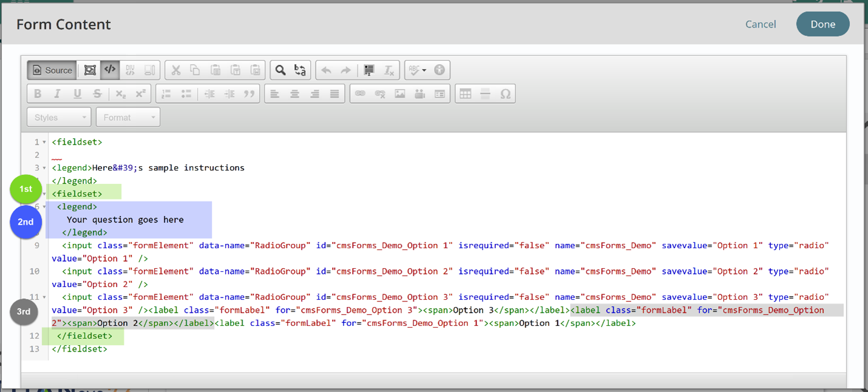868x392 pixels.
Task: Toggle the code view </> icon
Action: (110, 70)
